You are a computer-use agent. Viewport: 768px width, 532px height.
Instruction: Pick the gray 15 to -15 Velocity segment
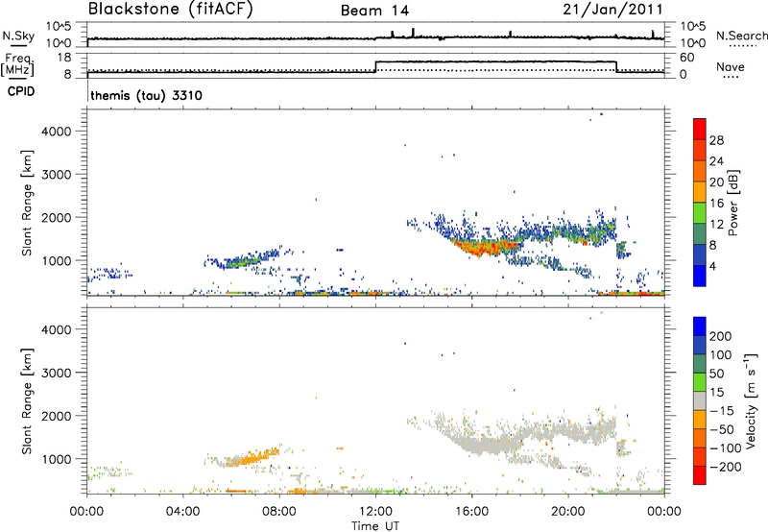click(700, 400)
